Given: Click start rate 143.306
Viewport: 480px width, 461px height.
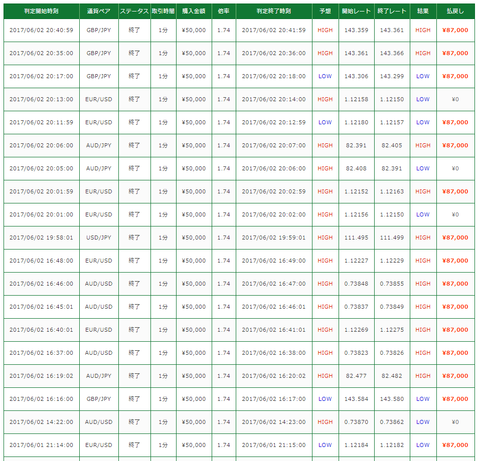Looking at the screenshot, I should pyautogui.click(x=356, y=76).
